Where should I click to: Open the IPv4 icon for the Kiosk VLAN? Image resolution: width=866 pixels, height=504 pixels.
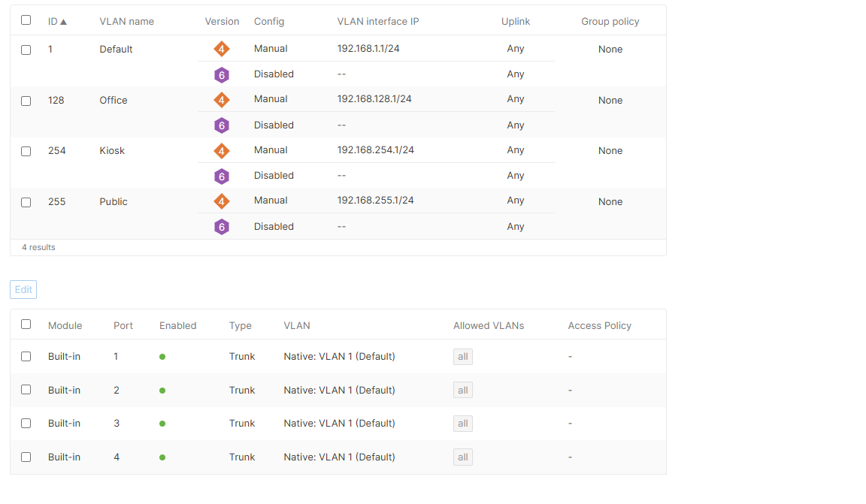click(222, 150)
